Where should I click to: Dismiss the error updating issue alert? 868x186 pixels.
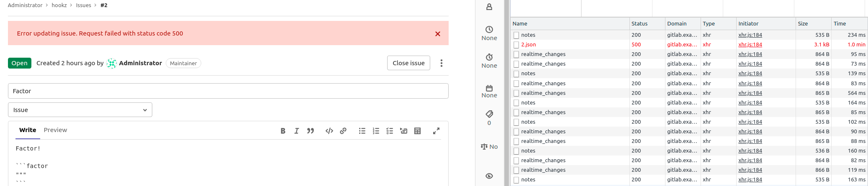click(438, 34)
